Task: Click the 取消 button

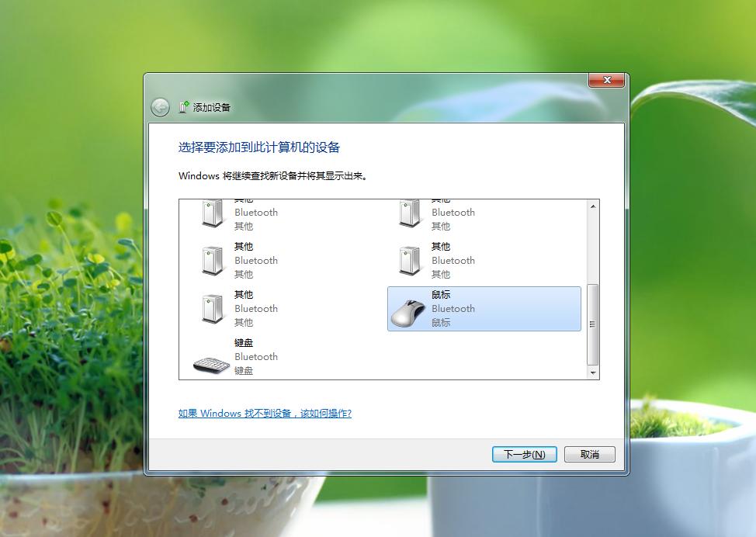Action: [588, 454]
